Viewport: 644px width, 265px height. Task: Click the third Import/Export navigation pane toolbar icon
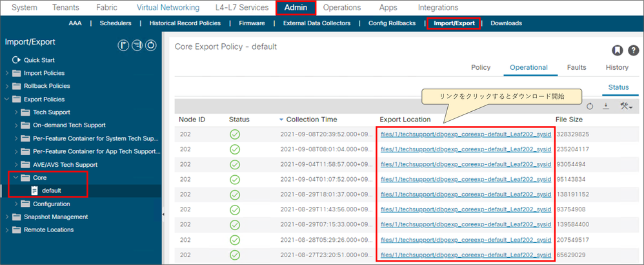point(151,45)
